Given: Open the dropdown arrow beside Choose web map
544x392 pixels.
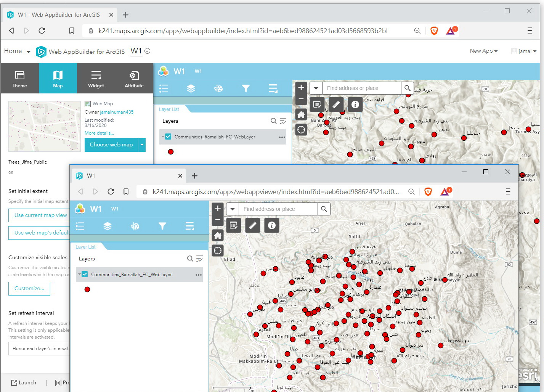Looking at the screenshot, I should (142, 145).
